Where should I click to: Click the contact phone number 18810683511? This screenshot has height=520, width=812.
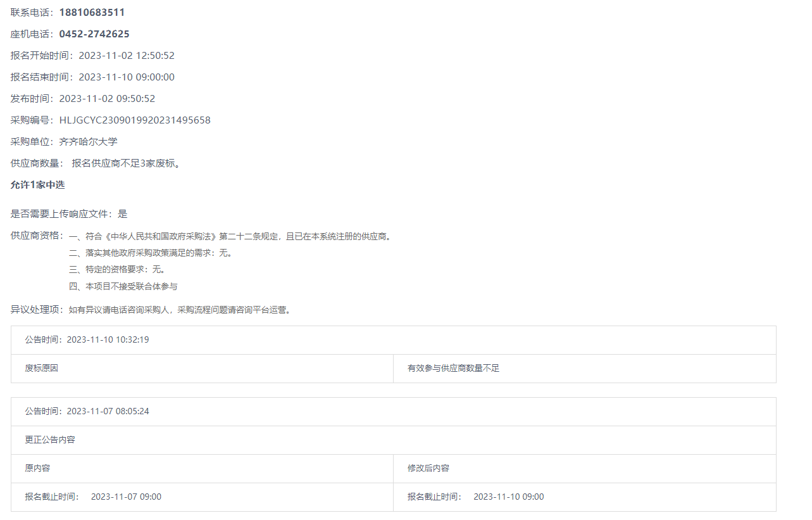click(92, 13)
